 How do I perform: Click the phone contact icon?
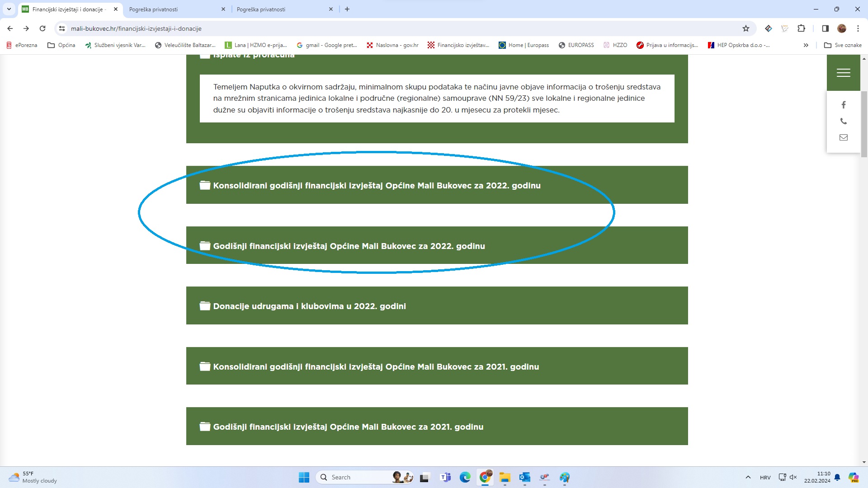(x=843, y=121)
